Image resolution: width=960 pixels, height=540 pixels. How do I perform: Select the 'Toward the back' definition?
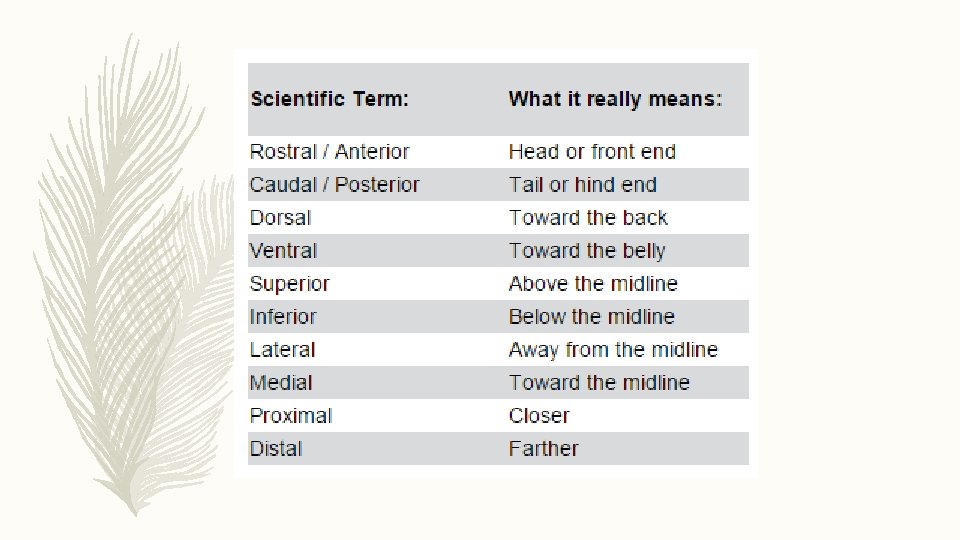pos(588,217)
